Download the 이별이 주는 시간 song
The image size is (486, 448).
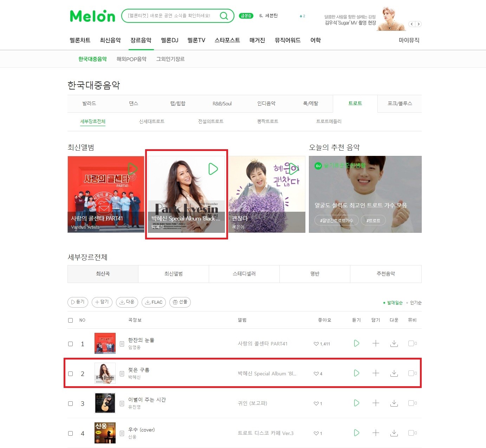(394, 403)
